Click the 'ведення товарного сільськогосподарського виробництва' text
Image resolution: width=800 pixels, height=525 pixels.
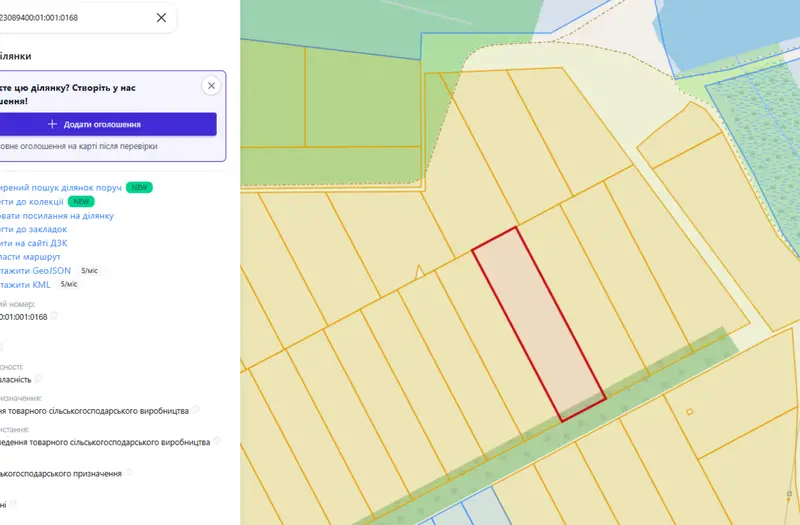(x=105, y=442)
